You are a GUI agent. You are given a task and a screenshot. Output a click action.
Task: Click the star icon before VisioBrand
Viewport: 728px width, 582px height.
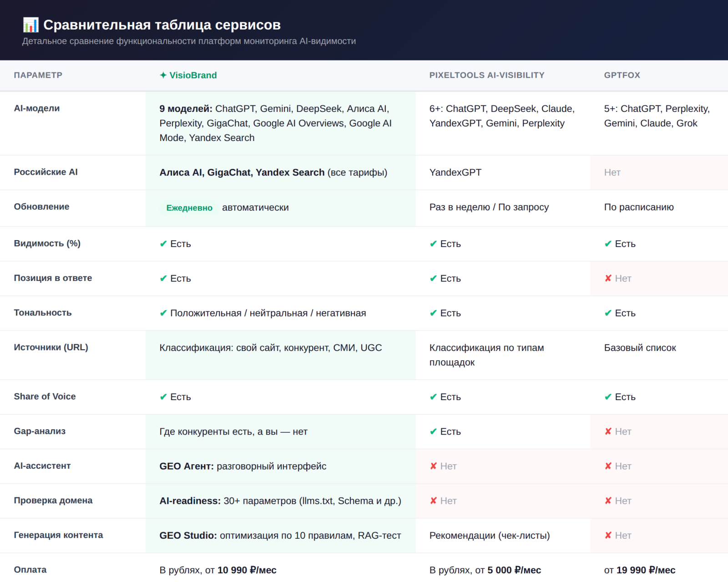point(163,75)
